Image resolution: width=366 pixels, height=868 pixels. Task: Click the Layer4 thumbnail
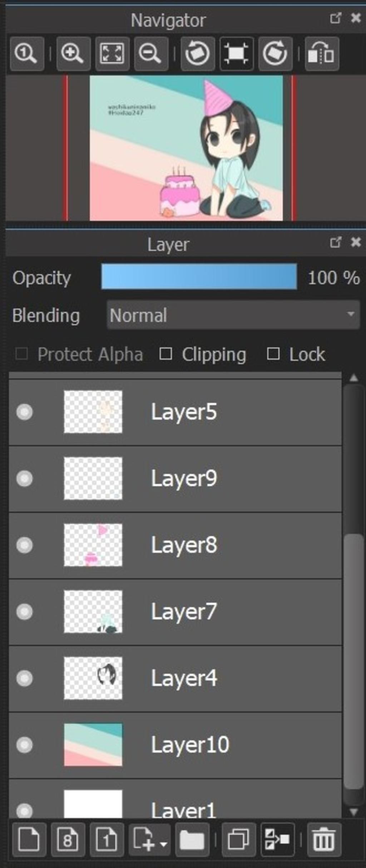[x=93, y=678]
